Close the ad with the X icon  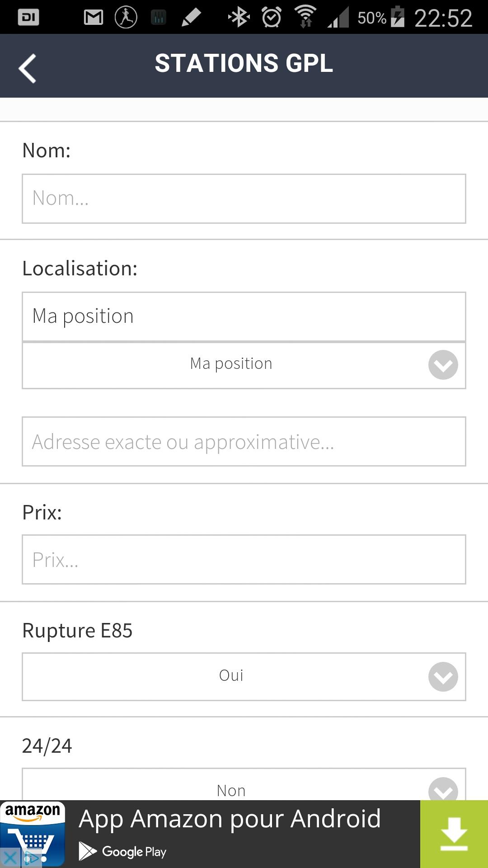click(x=10, y=857)
